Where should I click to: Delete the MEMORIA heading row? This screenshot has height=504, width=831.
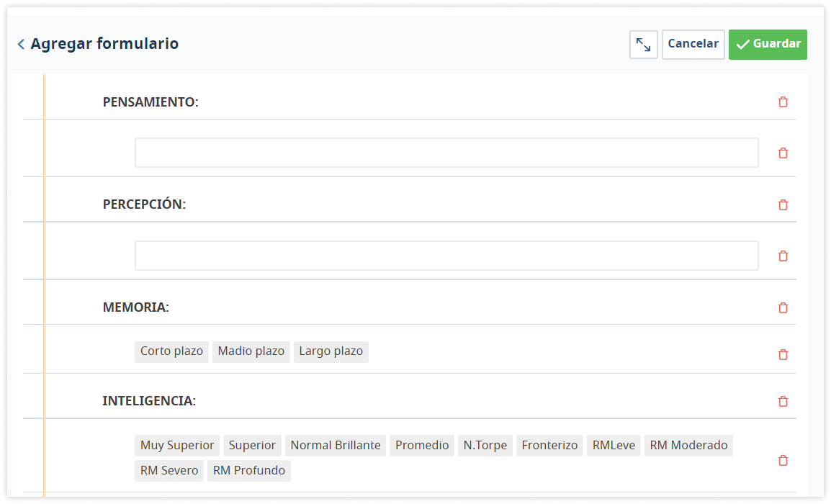[783, 307]
